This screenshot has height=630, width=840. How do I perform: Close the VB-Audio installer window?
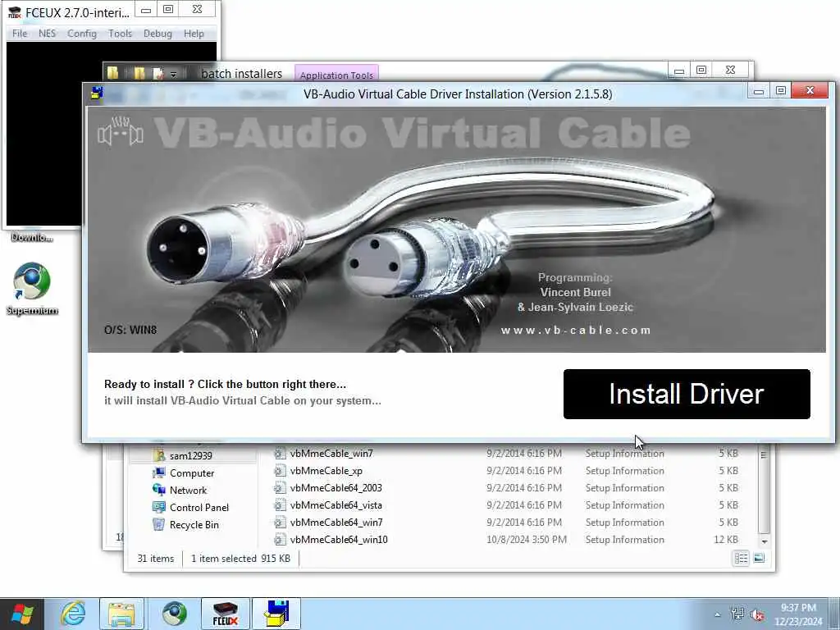pyautogui.click(x=810, y=90)
